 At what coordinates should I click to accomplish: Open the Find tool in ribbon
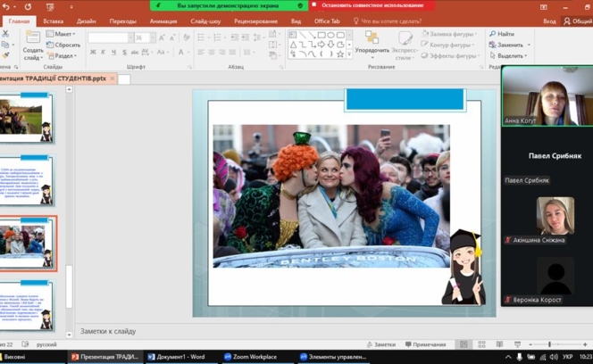click(x=503, y=34)
